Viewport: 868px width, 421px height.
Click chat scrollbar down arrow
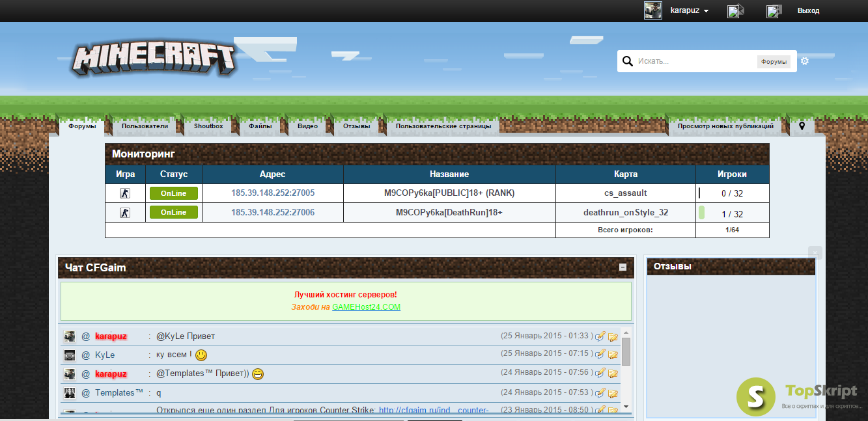tap(626, 407)
